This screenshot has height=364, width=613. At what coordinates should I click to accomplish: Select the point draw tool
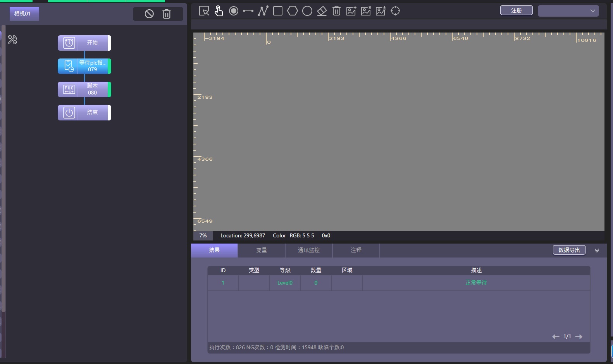tap(234, 11)
